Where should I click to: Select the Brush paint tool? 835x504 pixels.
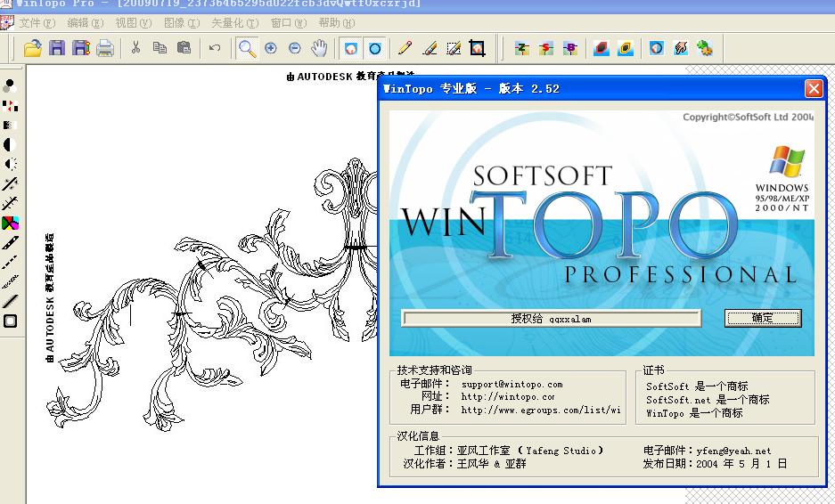430,48
